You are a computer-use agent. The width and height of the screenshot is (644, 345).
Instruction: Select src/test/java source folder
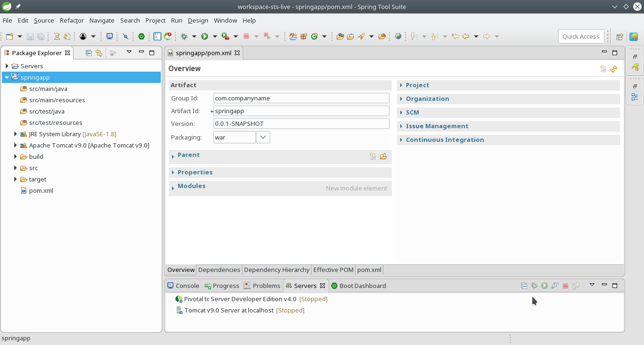click(x=42, y=111)
